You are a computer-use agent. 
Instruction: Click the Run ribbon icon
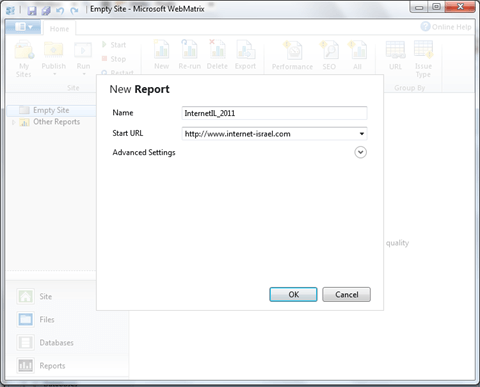(x=83, y=51)
